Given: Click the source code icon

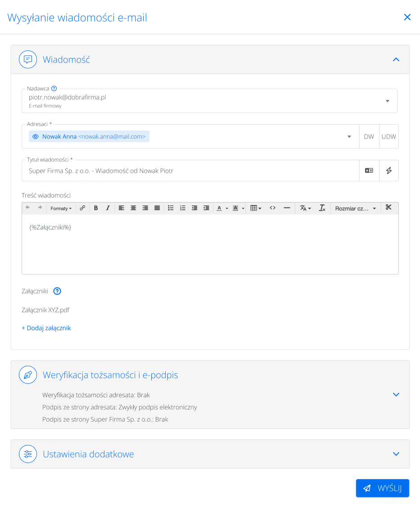Looking at the screenshot, I should pyautogui.click(x=272, y=208).
